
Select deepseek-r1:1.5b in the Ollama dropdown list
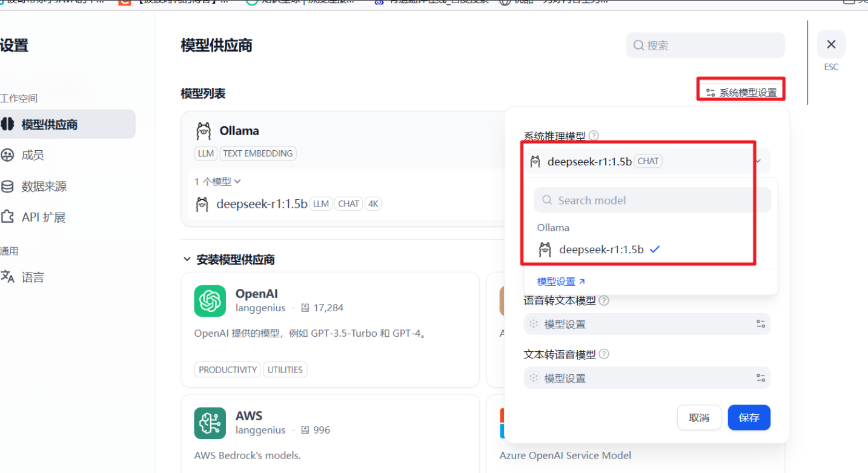click(650, 249)
